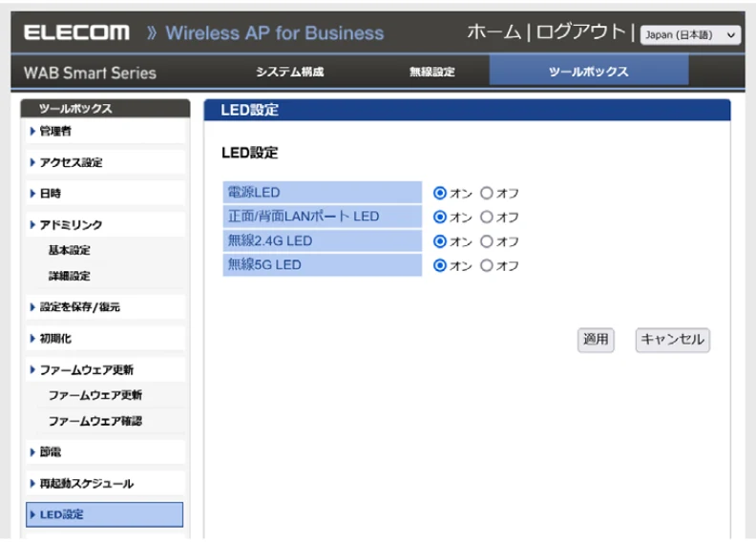Open 設定を保存/復元 in sidebar

(x=105, y=307)
